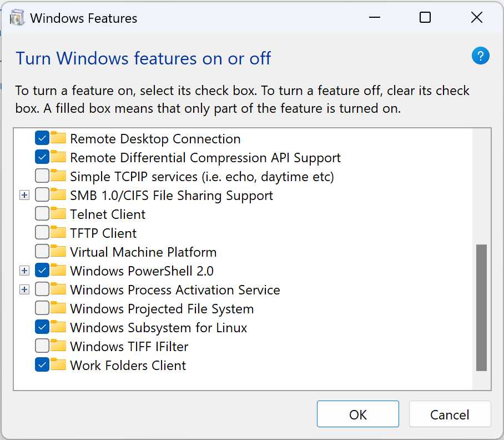Open the Help question mark icon

coord(480,56)
